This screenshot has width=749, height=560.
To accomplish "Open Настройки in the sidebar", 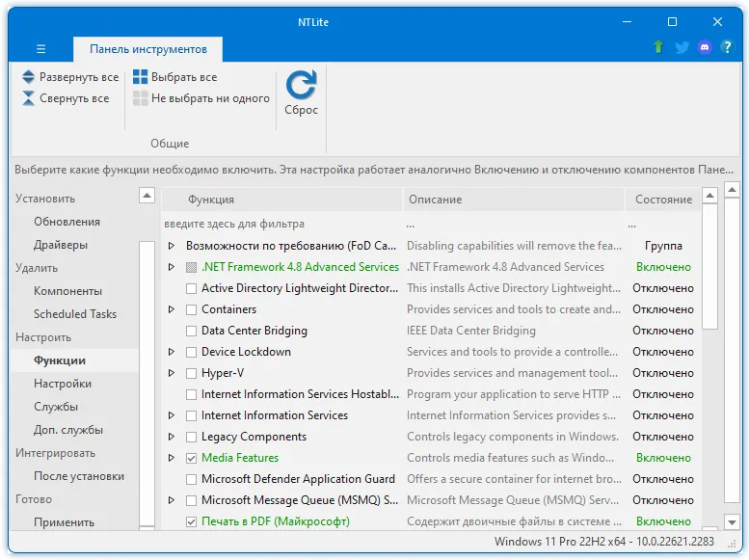I will pos(63,384).
